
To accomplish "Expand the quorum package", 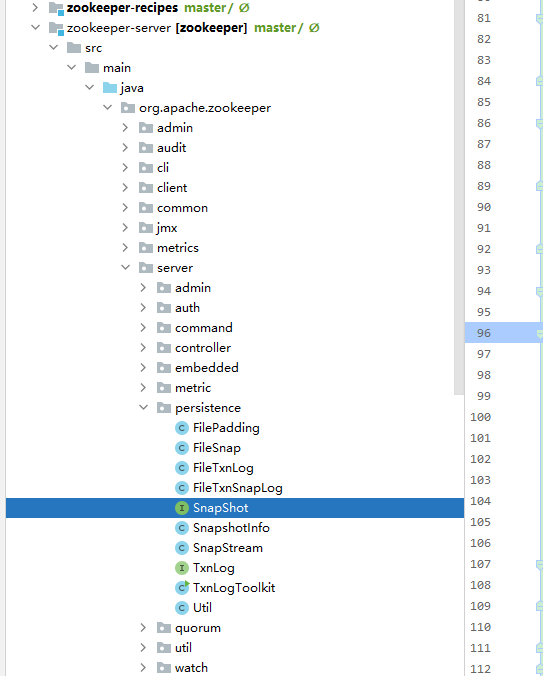I will 144,628.
